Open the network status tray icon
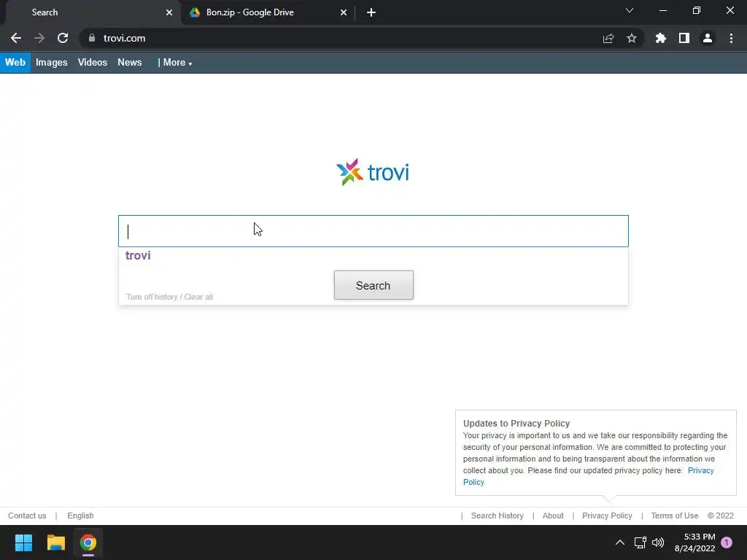The height and width of the screenshot is (560, 747). click(640, 542)
